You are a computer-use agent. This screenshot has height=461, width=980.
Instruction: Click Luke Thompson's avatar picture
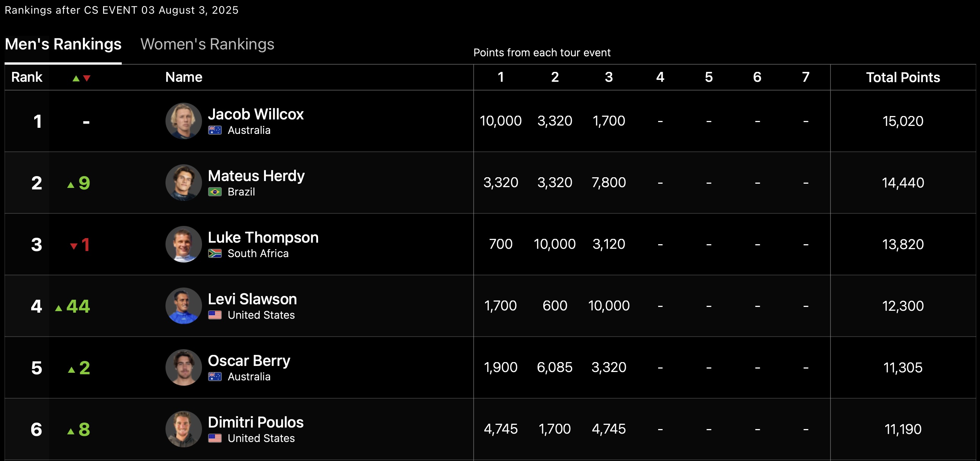click(x=184, y=244)
